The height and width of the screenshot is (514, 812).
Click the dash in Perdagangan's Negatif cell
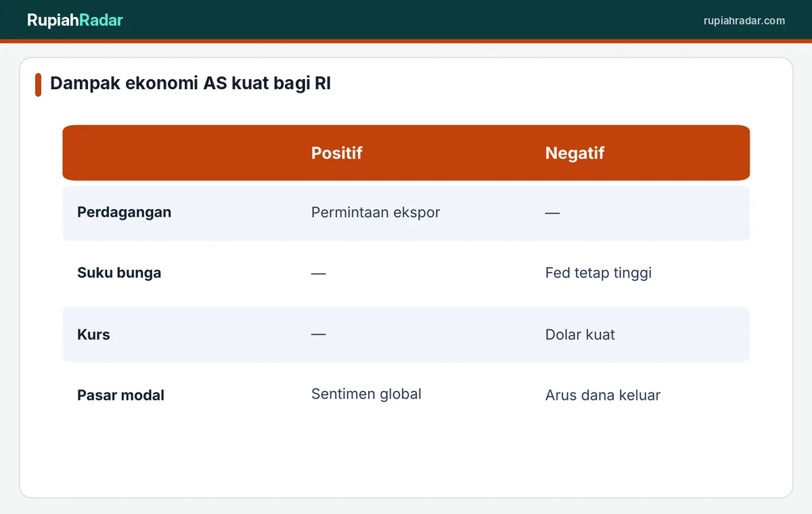pos(552,213)
